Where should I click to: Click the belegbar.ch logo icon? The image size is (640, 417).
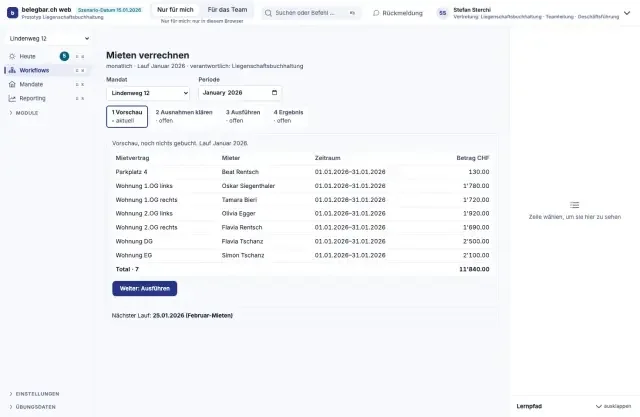12,13
